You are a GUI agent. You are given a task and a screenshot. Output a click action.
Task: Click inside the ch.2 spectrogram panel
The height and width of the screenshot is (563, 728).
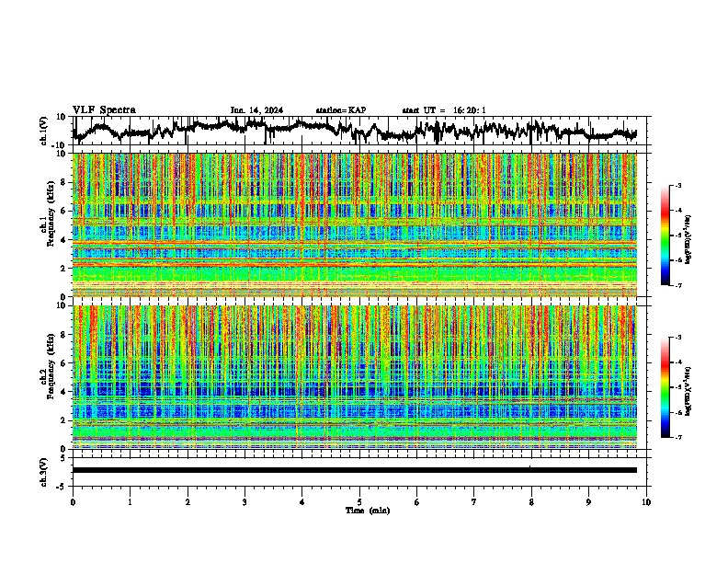(355, 377)
